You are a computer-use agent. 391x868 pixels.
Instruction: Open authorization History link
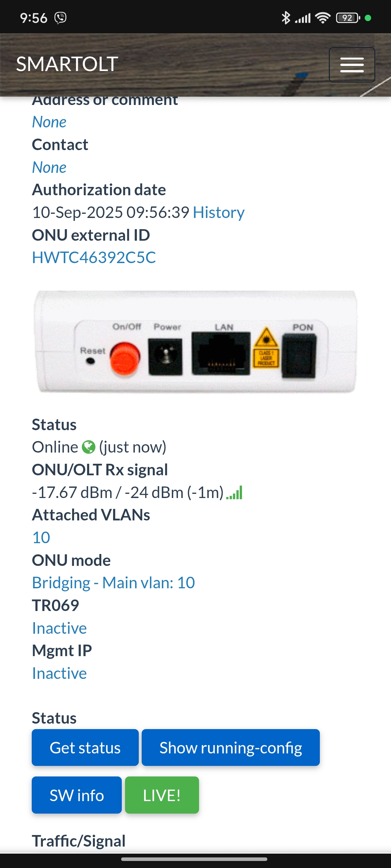tap(219, 213)
